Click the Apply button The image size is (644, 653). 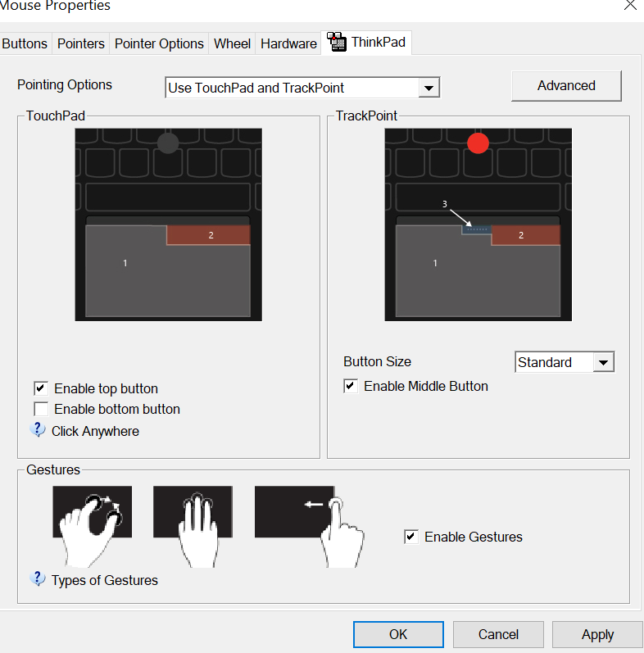[x=597, y=634]
